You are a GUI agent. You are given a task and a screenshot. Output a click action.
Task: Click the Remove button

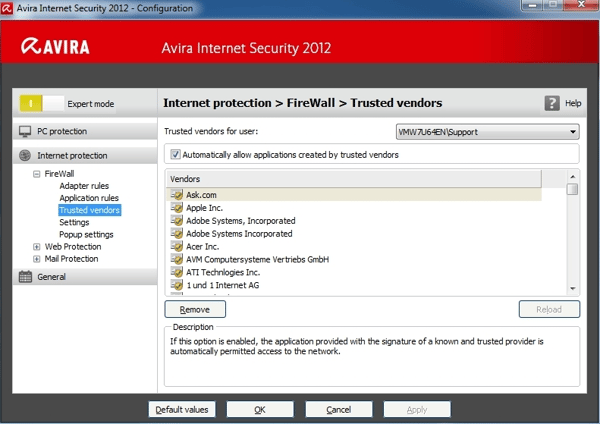[195, 309]
